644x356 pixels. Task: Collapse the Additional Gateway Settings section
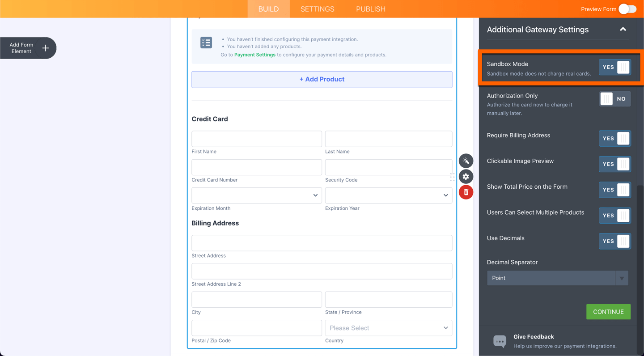point(623,30)
